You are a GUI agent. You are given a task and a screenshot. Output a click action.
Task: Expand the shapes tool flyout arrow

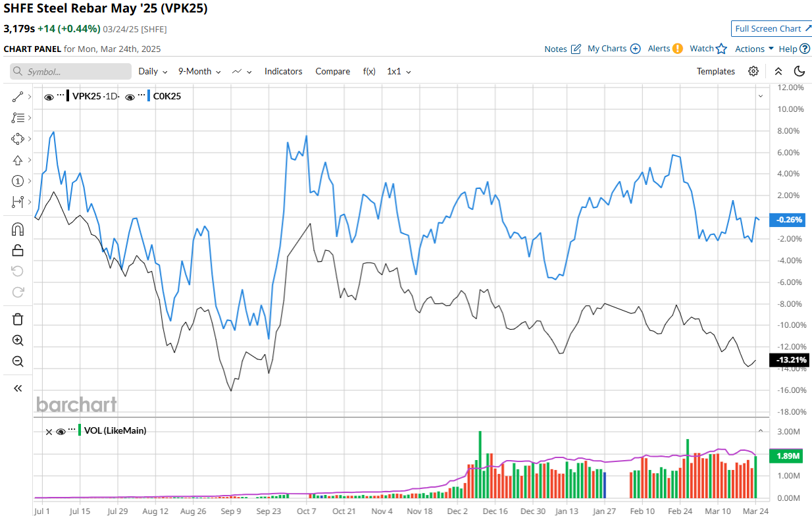click(x=30, y=139)
